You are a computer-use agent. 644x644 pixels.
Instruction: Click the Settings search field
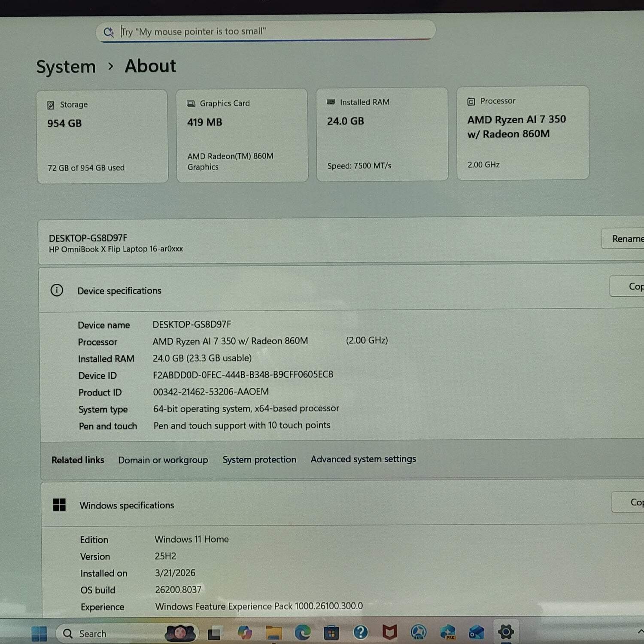[266, 31]
